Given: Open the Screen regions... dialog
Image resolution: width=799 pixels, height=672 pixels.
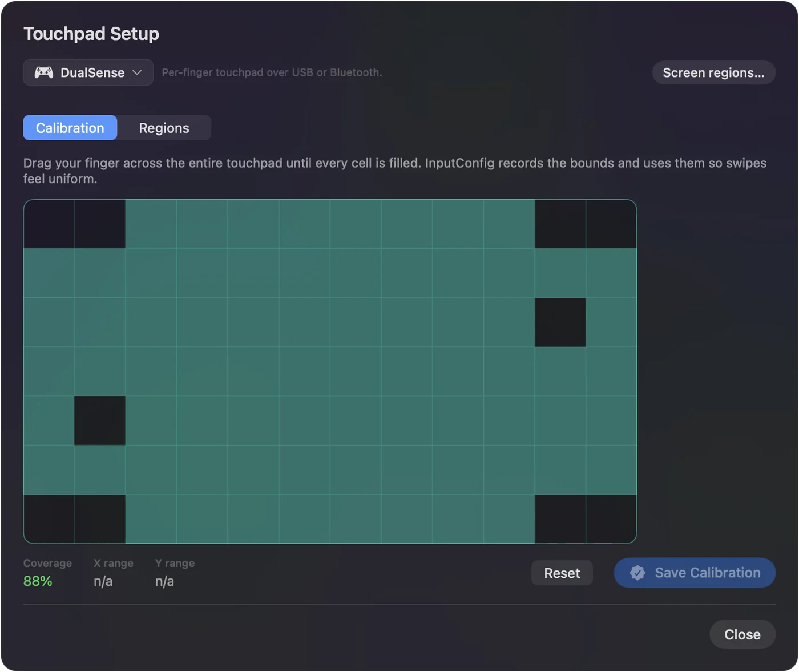Looking at the screenshot, I should point(713,72).
